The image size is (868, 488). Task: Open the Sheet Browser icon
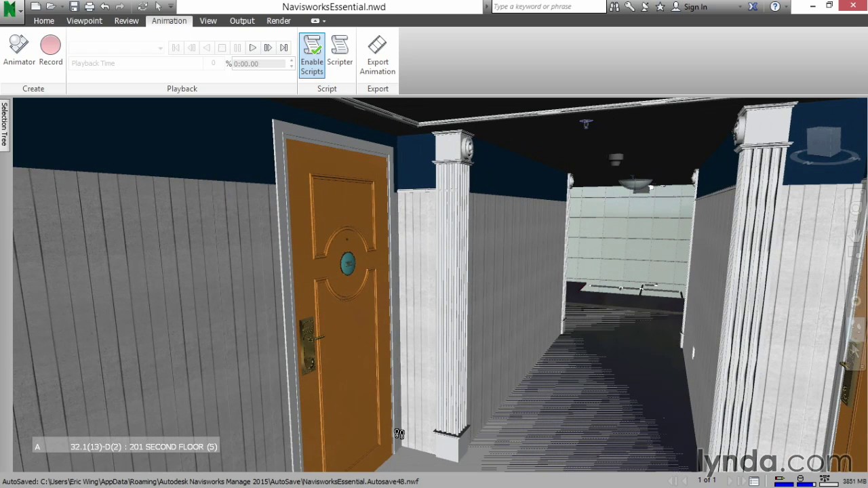(754, 481)
